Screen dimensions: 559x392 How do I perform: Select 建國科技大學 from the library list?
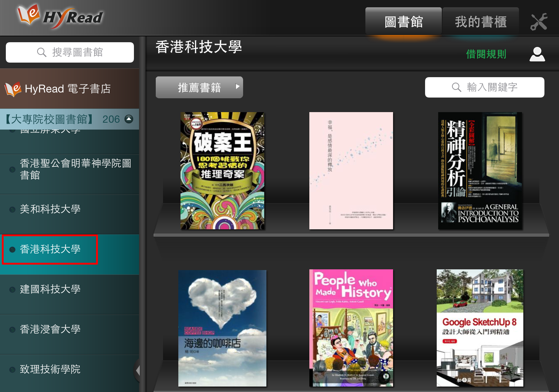[x=50, y=289]
